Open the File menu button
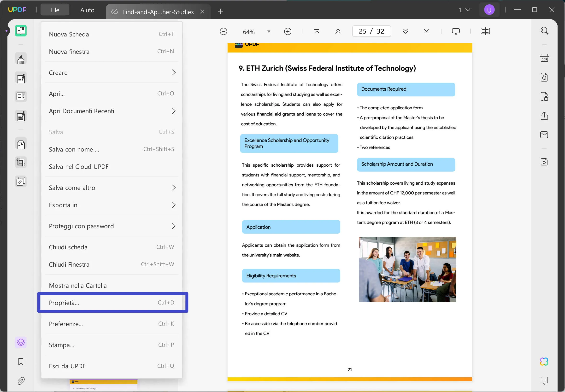The width and height of the screenshot is (565, 392). 55,10
